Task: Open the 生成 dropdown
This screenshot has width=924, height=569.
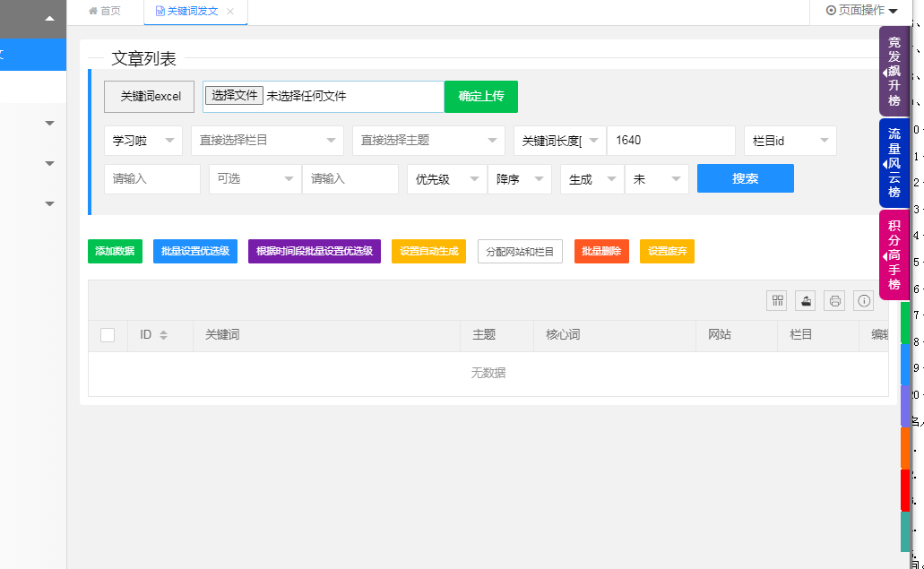Action: point(592,179)
